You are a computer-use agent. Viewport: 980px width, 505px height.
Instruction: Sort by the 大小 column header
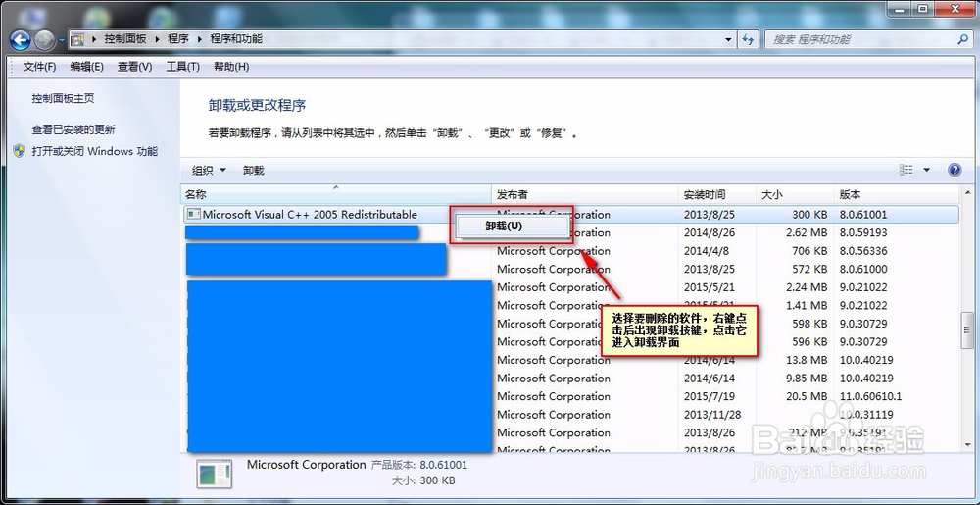795,194
